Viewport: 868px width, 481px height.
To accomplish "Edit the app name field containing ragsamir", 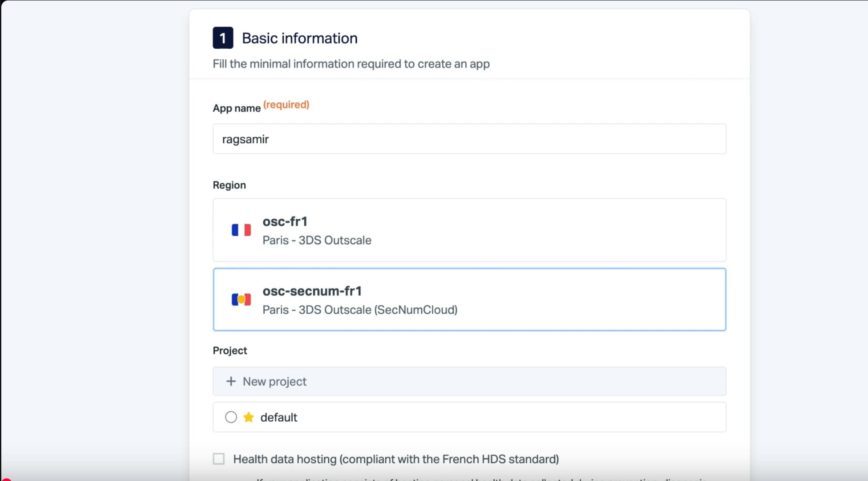I will coord(469,139).
